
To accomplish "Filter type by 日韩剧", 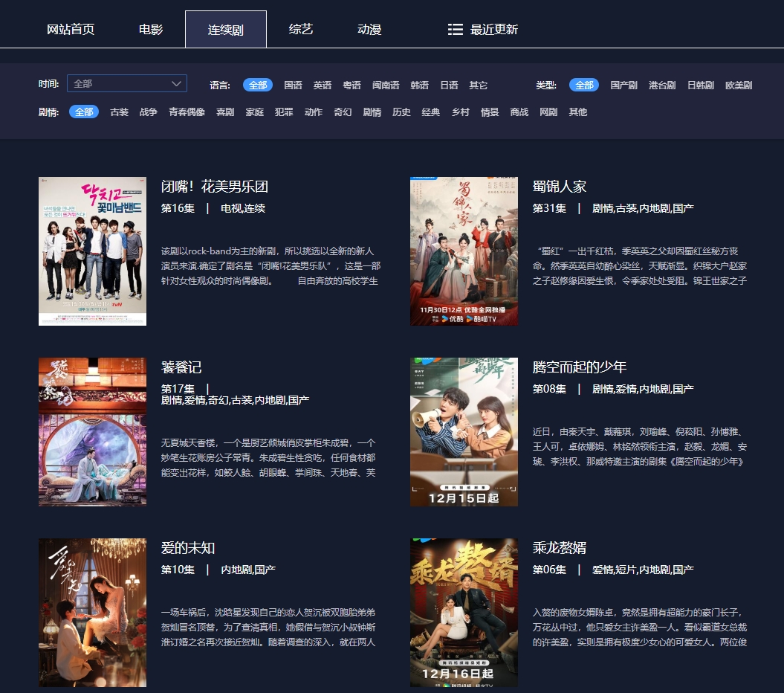I will tap(701, 85).
